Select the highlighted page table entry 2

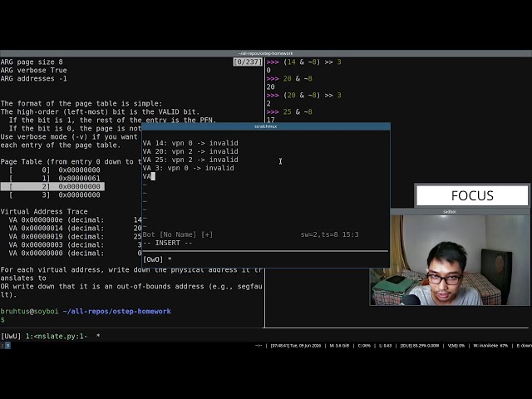pos(52,186)
